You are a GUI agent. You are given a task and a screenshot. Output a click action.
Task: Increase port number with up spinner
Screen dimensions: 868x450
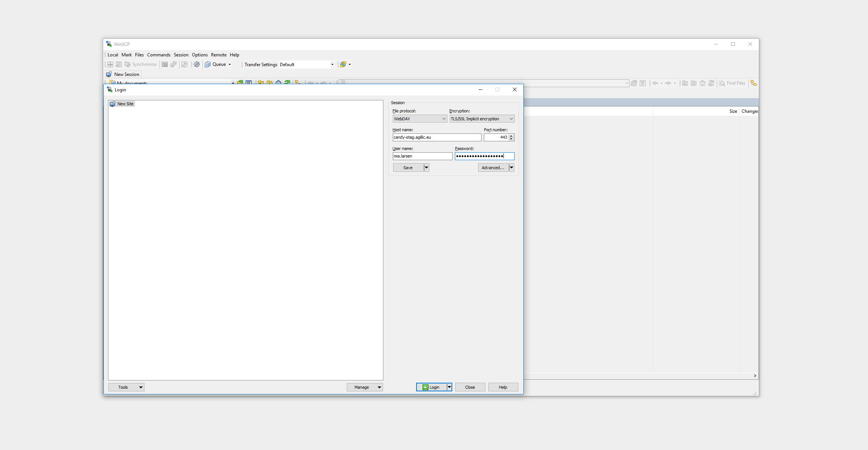point(511,136)
